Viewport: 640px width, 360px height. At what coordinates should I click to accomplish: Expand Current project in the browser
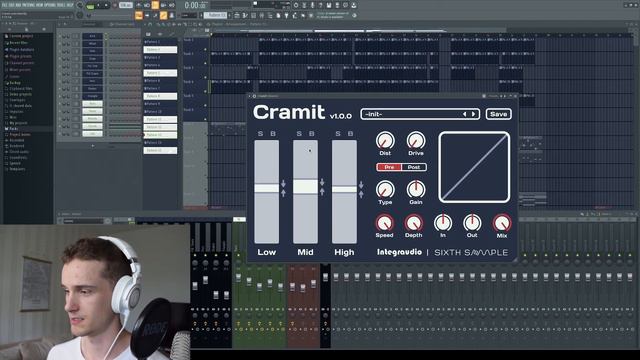coord(20,36)
